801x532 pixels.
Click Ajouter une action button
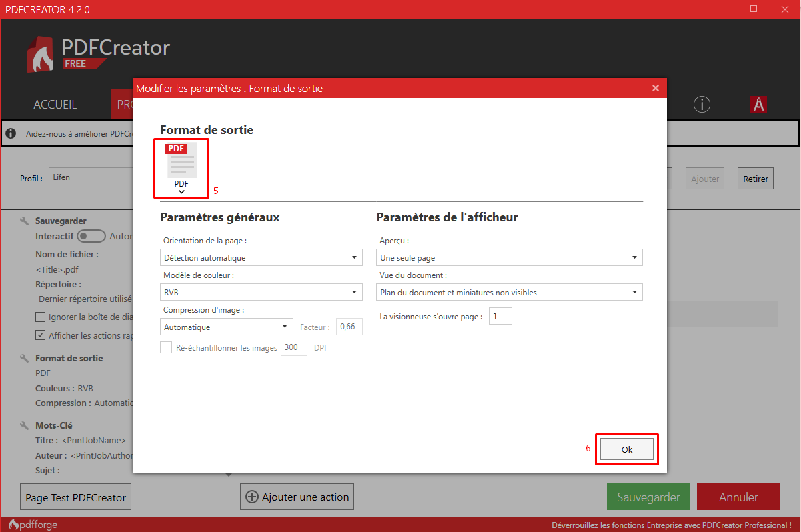(x=297, y=497)
